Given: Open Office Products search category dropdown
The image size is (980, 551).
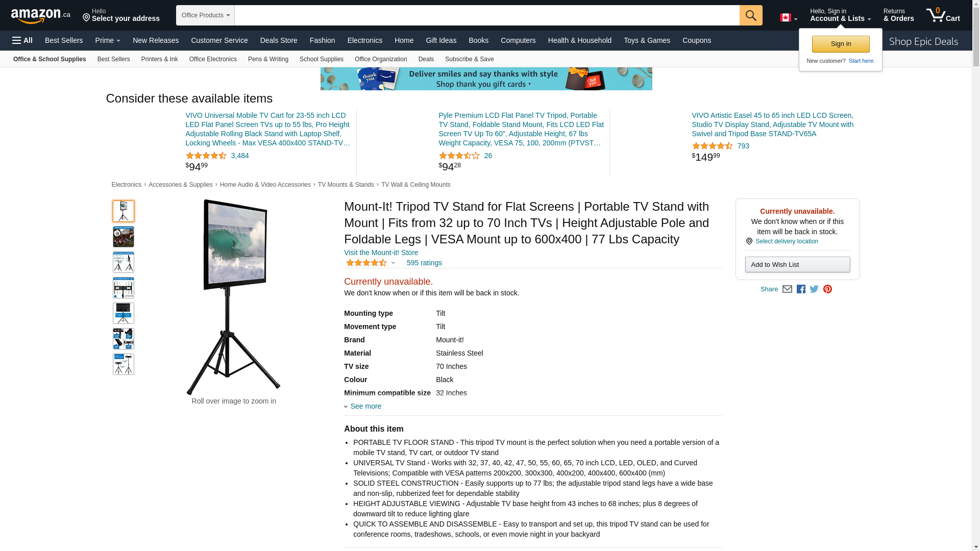Looking at the screenshot, I should click(x=205, y=15).
